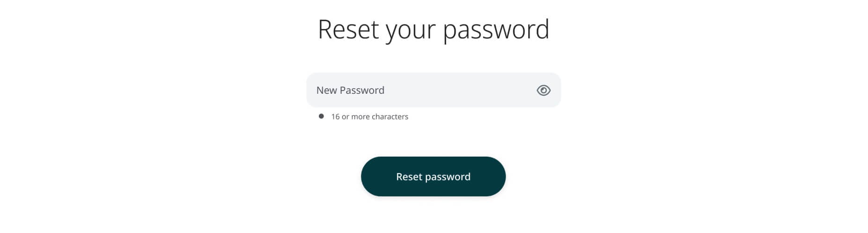Click the empty area inside the password box
Image resolution: width=868 pixels, height=233 pixels.
tap(459, 90)
